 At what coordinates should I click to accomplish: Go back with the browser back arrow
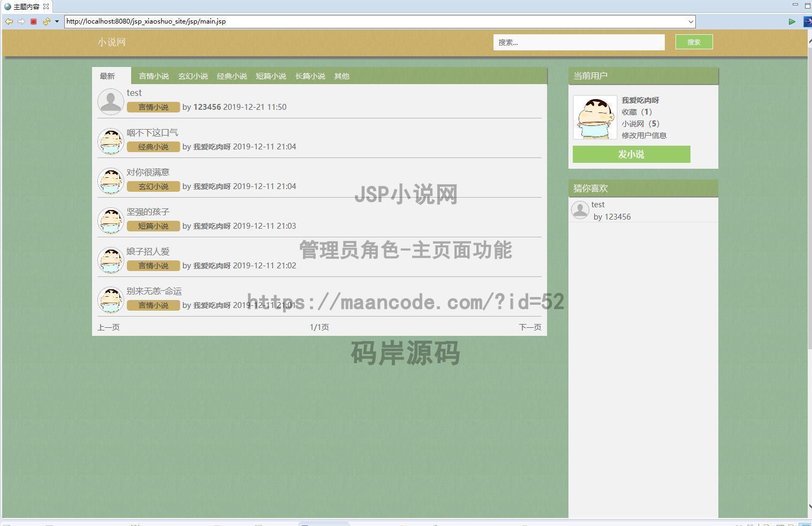point(9,21)
